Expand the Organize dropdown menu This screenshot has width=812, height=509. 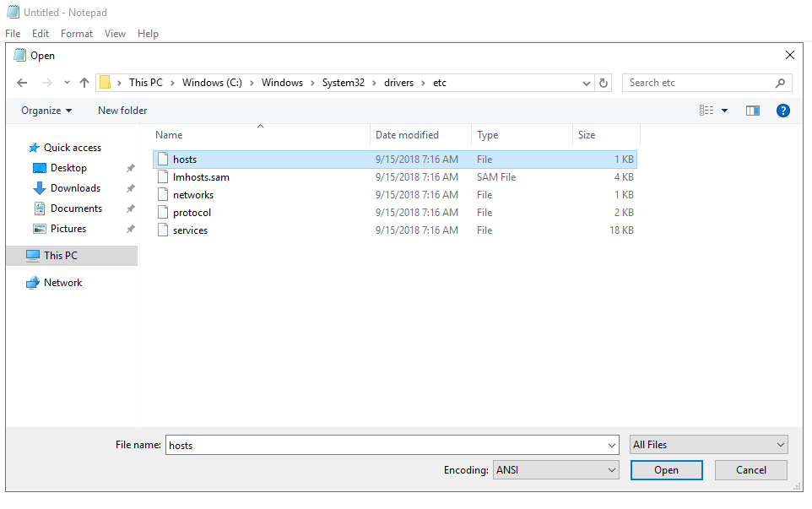point(46,111)
